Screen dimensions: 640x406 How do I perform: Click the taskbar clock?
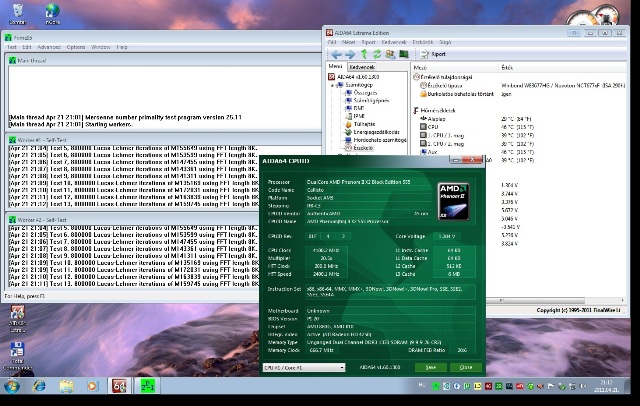pos(609,386)
